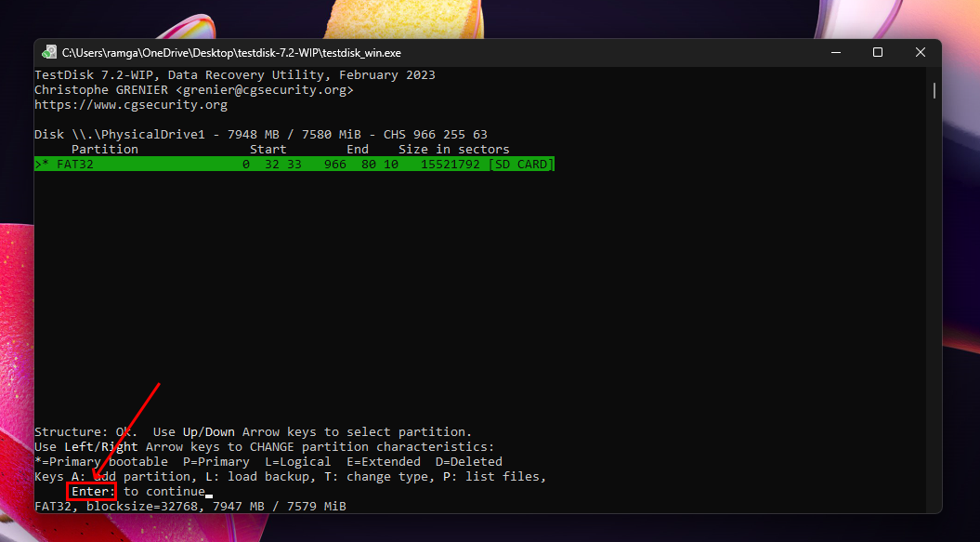Click the 'P=Primary' legend text
This screenshot has height=542, width=980.
click(216, 461)
